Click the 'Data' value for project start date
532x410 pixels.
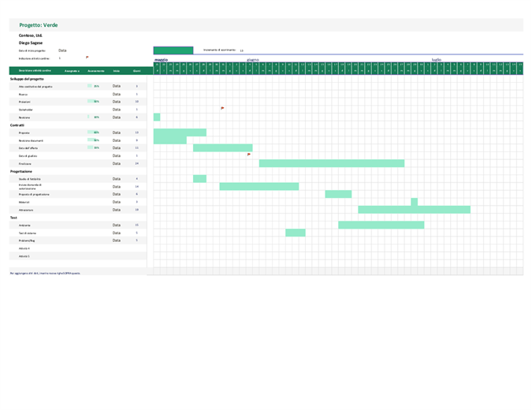[62, 50]
